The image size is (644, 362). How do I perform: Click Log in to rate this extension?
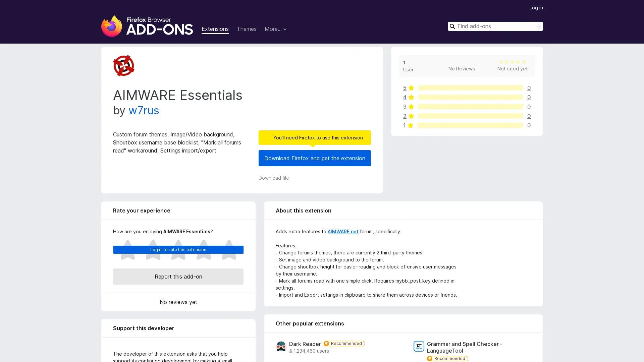click(178, 249)
